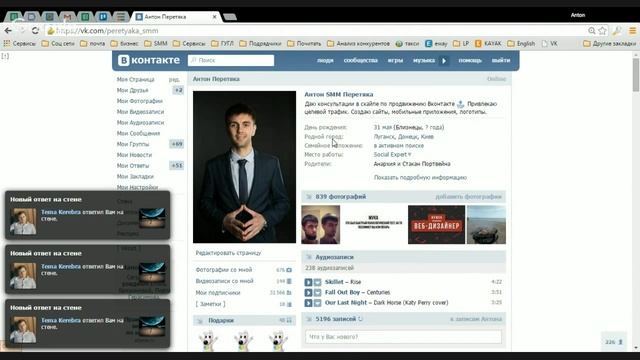
Task: Open Мои Видеозаписи in sidebar
Action: pyautogui.click(x=140, y=112)
